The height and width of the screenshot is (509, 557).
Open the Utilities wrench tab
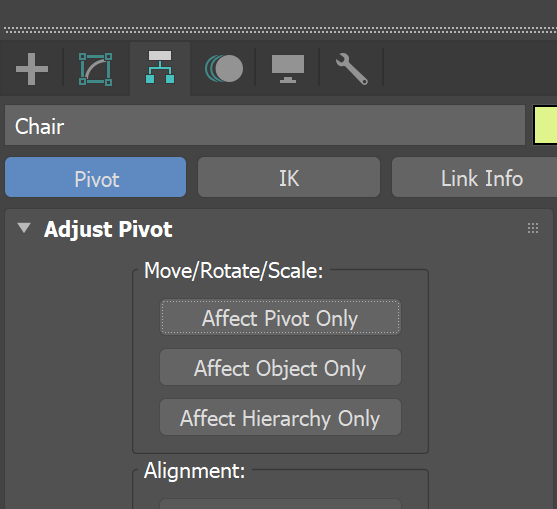click(352, 69)
